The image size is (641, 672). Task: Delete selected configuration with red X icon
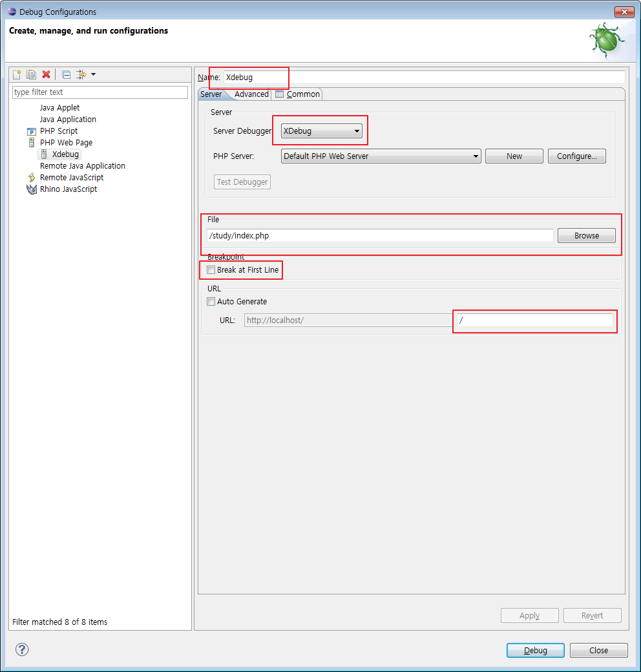[46, 75]
